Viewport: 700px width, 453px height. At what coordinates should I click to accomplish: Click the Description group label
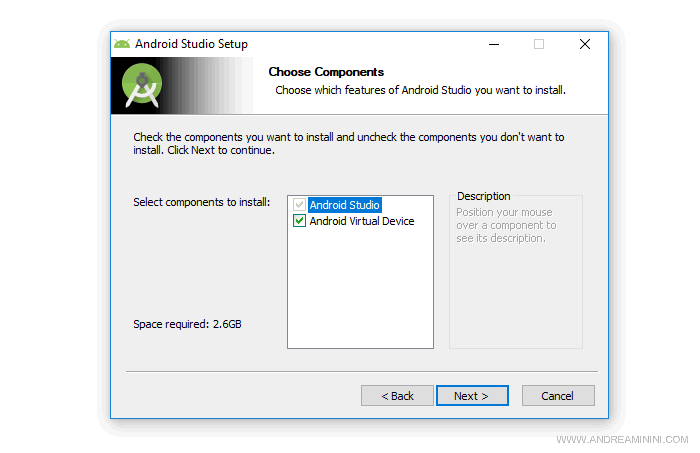click(x=483, y=196)
